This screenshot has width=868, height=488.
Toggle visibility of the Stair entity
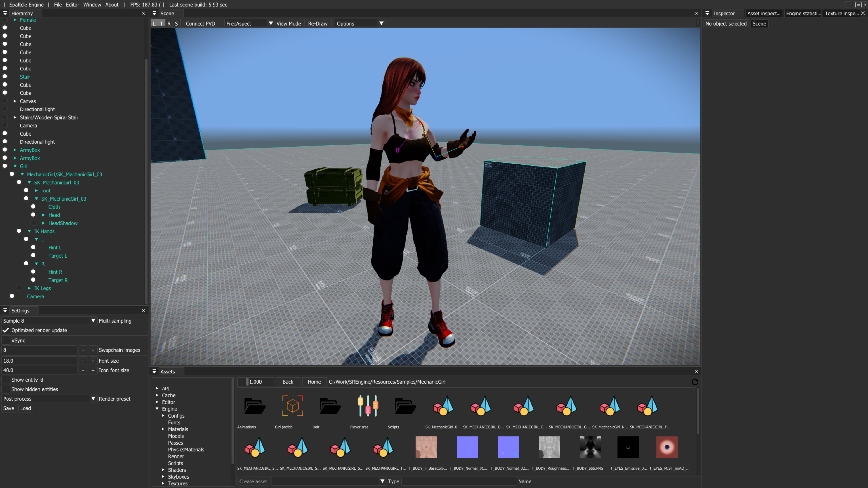coord(5,76)
